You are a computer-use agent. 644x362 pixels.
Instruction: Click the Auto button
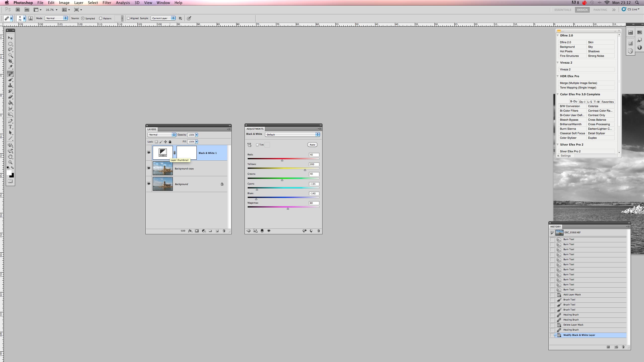point(312,145)
